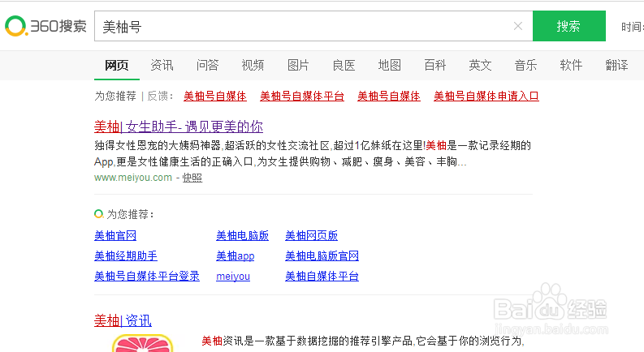This screenshot has width=644, height=352.
Task: Click the 美柚自媒体平台 recommendation
Action: [x=322, y=276]
